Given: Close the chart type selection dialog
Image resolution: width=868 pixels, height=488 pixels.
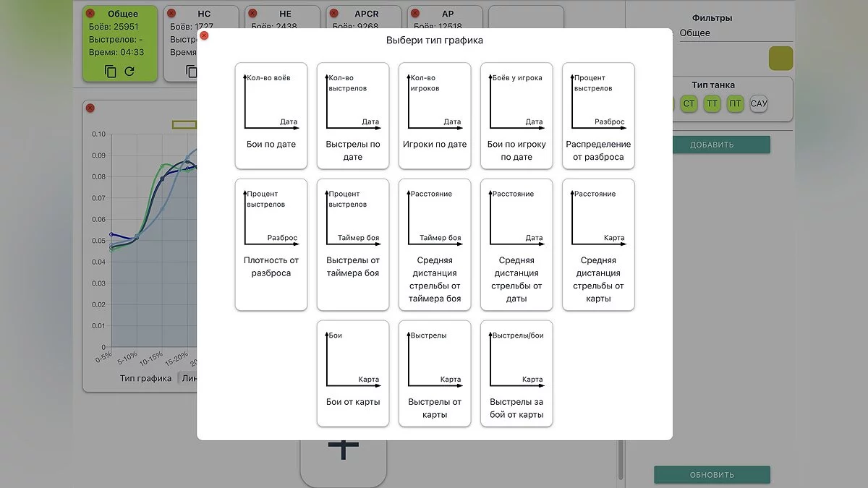Looking at the screenshot, I should pyautogui.click(x=204, y=35).
